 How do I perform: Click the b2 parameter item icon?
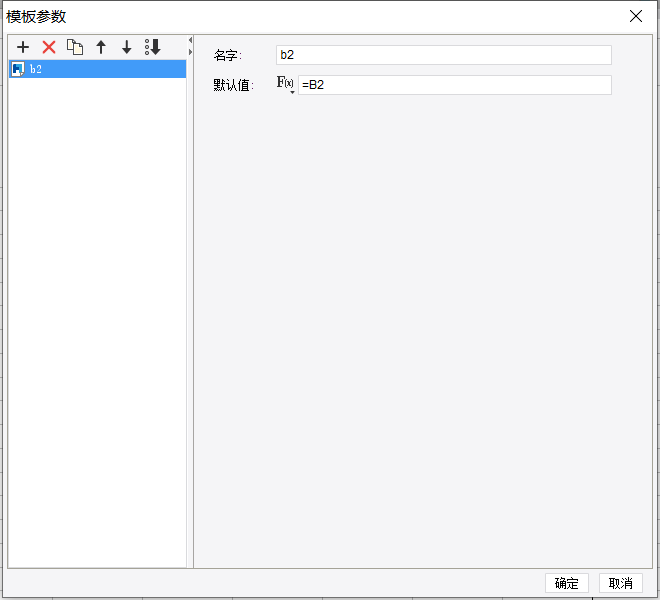click(x=18, y=69)
